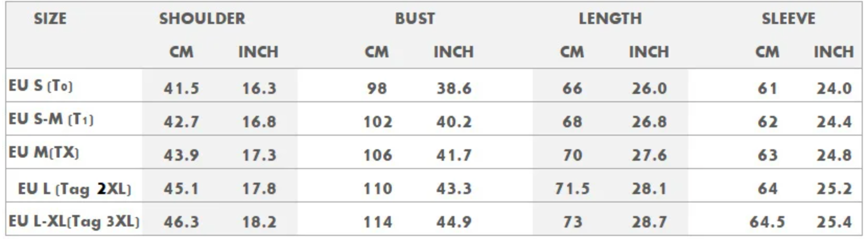Image resolution: width=868 pixels, height=239 pixels.
Task: Select the EU M (TX) size label
Action: tap(44, 153)
